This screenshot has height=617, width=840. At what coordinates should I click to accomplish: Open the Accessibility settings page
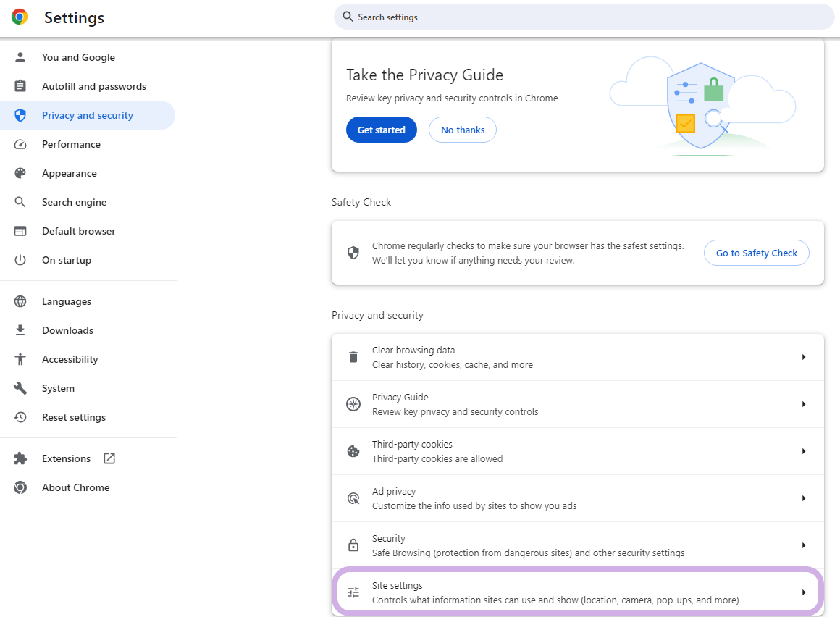point(88,359)
